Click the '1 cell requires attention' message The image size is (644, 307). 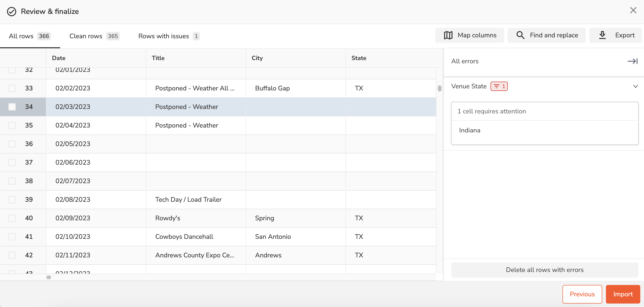click(491, 111)
